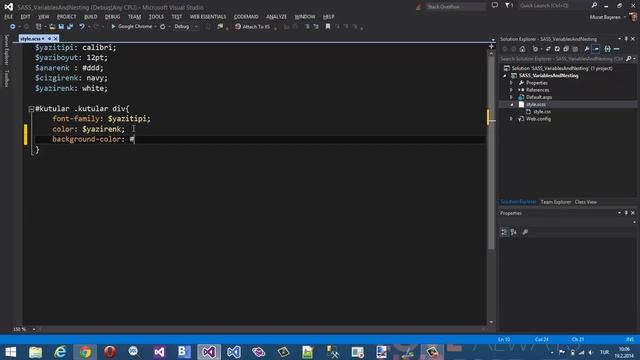The width and height of the screenshot is (640, 360).
Task: Expand the References node
Action: pos(511,90)
